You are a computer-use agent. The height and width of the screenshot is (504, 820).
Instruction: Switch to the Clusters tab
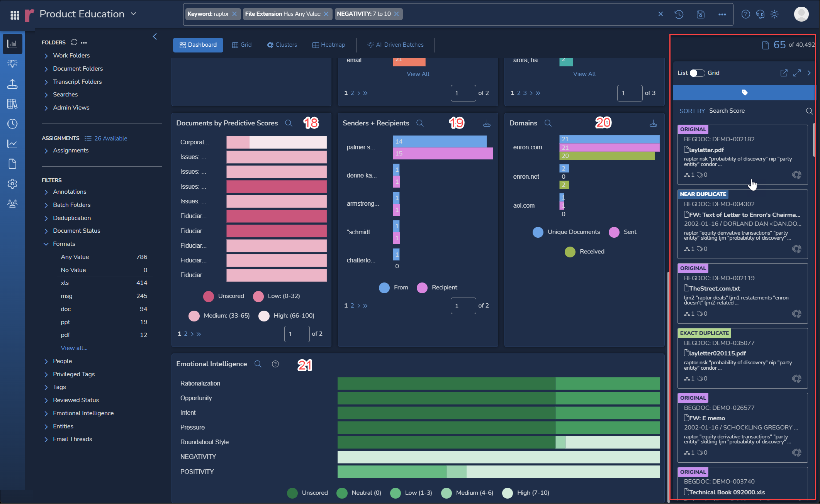click(x=282, y=45)
